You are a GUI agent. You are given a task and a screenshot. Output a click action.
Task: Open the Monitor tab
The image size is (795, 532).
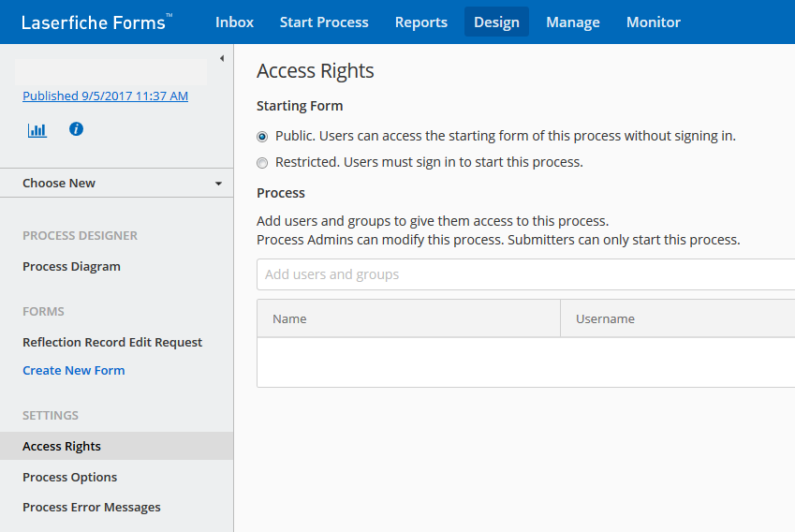tap(653, 22)
